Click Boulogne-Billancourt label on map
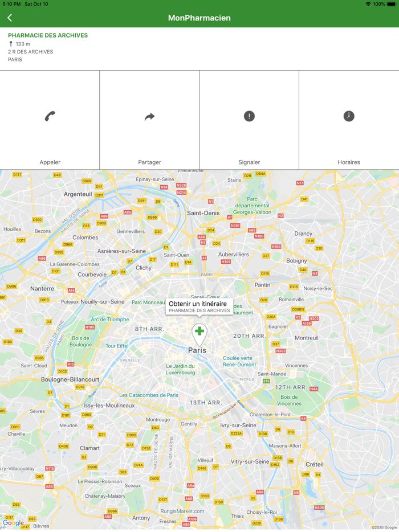 70,379
